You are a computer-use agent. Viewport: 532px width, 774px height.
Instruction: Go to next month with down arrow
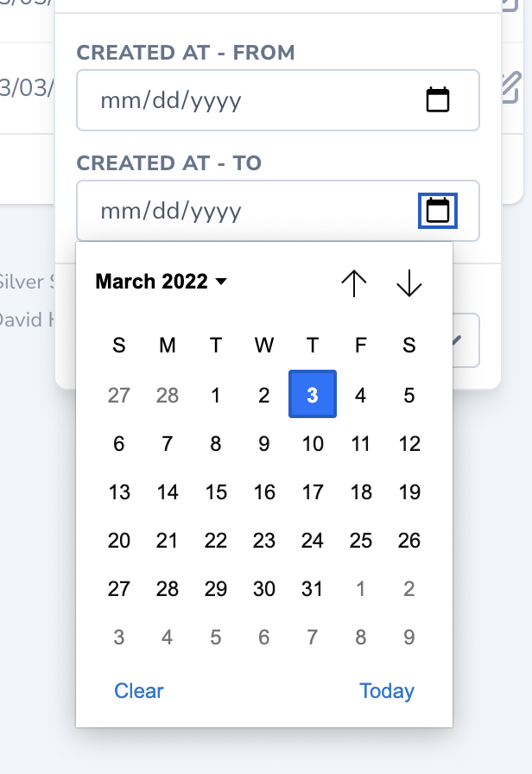408,282
